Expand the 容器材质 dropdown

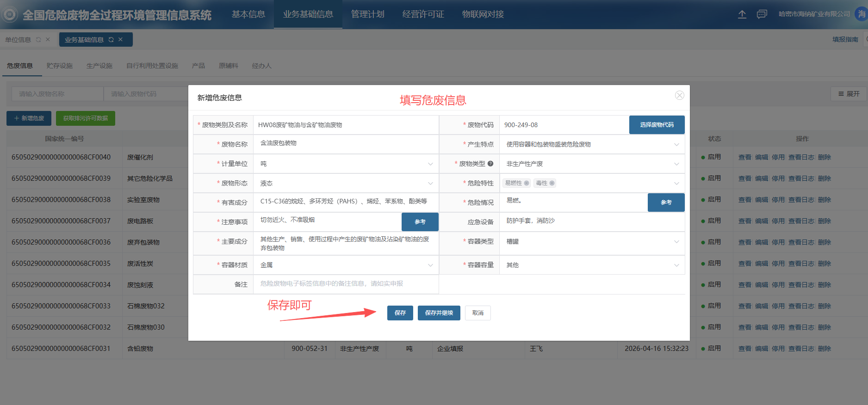coord(430,265)
